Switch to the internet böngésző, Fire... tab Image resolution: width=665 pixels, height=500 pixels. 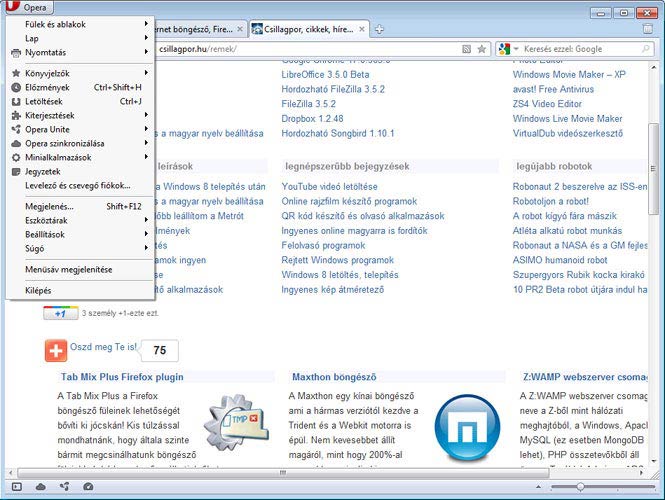[200, 29]
